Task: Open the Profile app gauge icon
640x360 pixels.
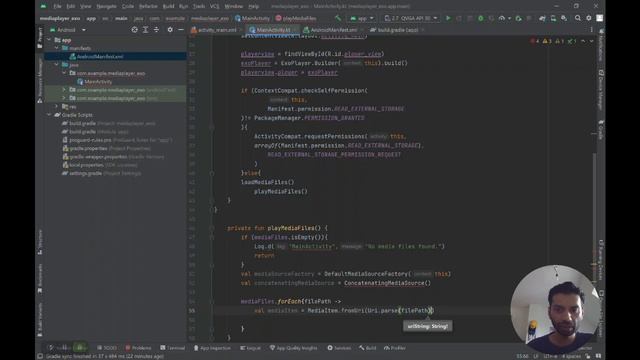Action: pyautogui.click(x=502, y=18)
